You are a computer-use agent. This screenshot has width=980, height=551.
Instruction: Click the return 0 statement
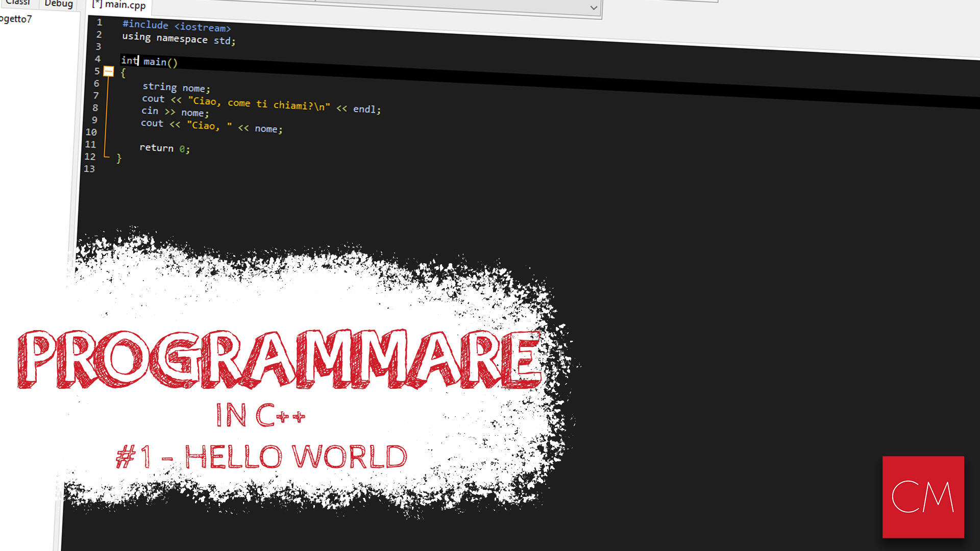(x=164, y=148)
